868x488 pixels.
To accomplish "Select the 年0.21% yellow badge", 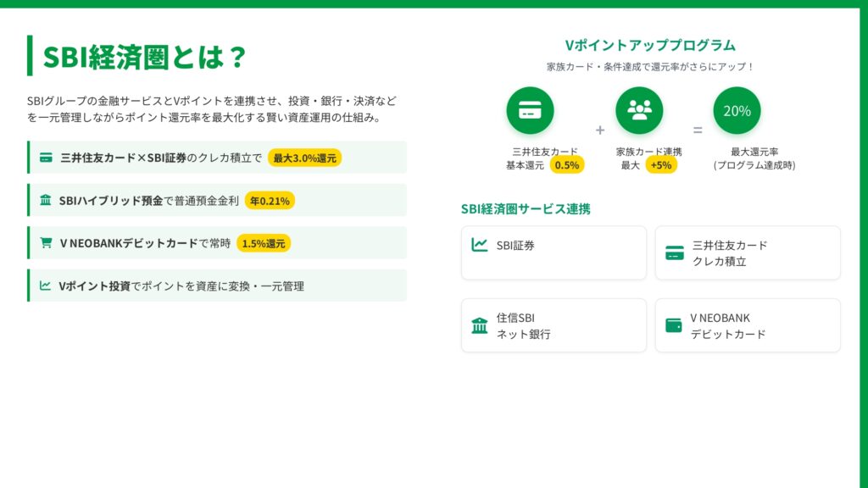I will pos(270,201).
